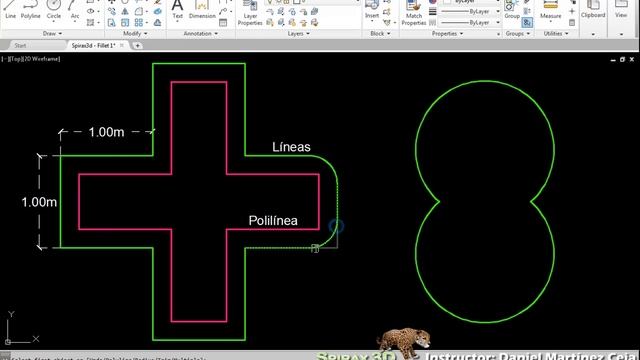
Task: Open Layer Properties manager
Action: 250,13
